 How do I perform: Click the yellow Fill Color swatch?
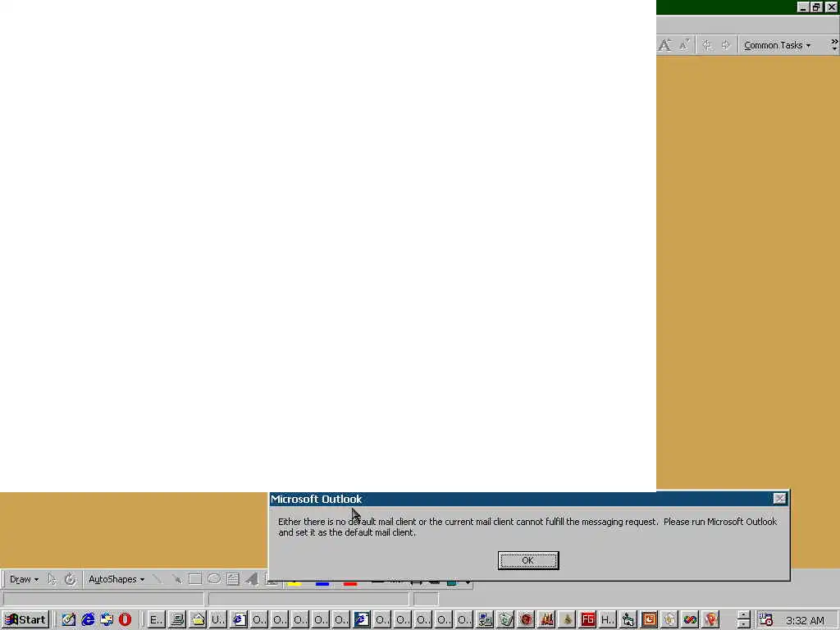(x=294, y=583)
